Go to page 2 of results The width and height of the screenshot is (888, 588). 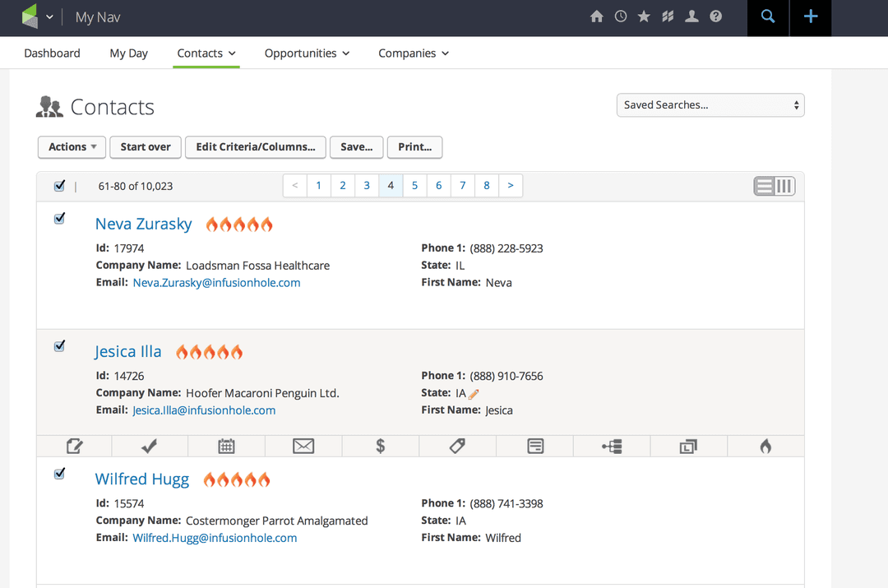click(x=343, y=186)
